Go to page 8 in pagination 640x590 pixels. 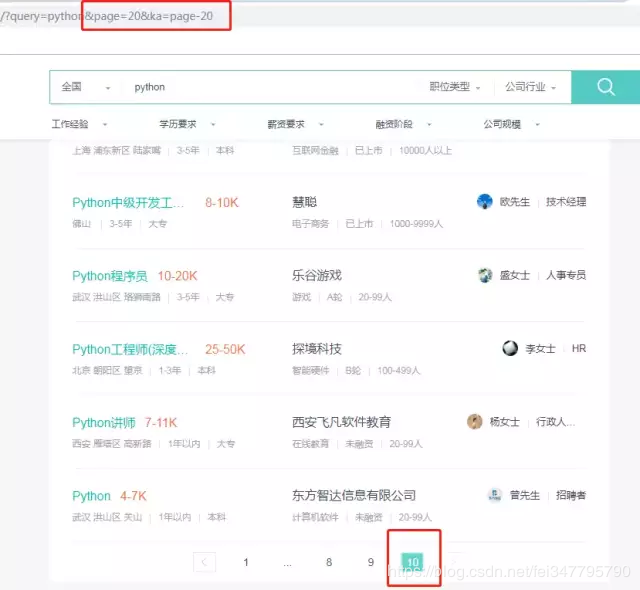(329, 562)
